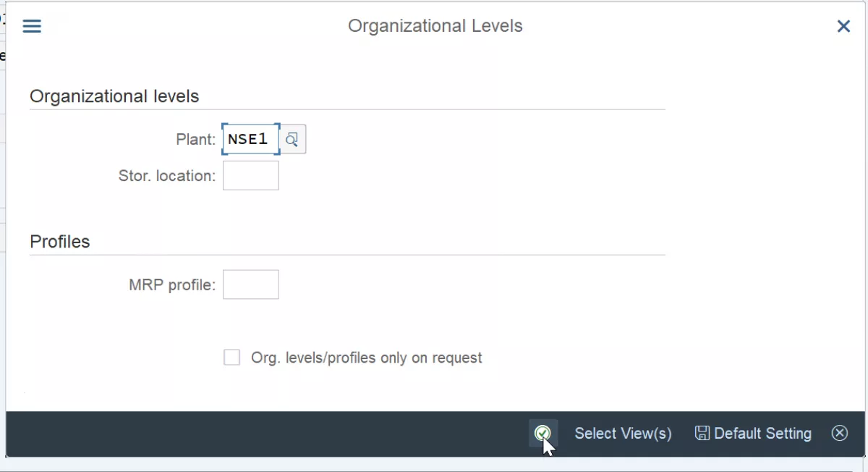Cancel using the circled X footer icon
Viewport: 868px width, 472px height.
(x=839, y=433)
